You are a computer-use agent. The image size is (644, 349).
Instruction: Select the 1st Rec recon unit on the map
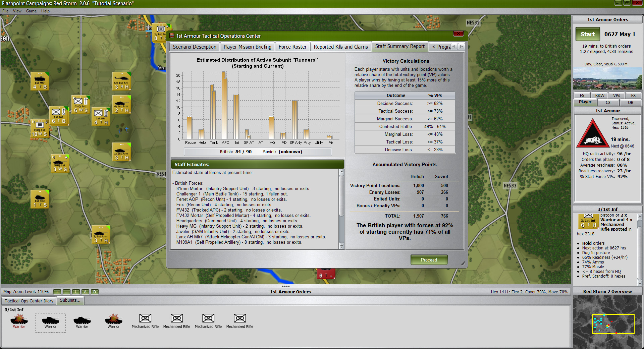point(39,198)
